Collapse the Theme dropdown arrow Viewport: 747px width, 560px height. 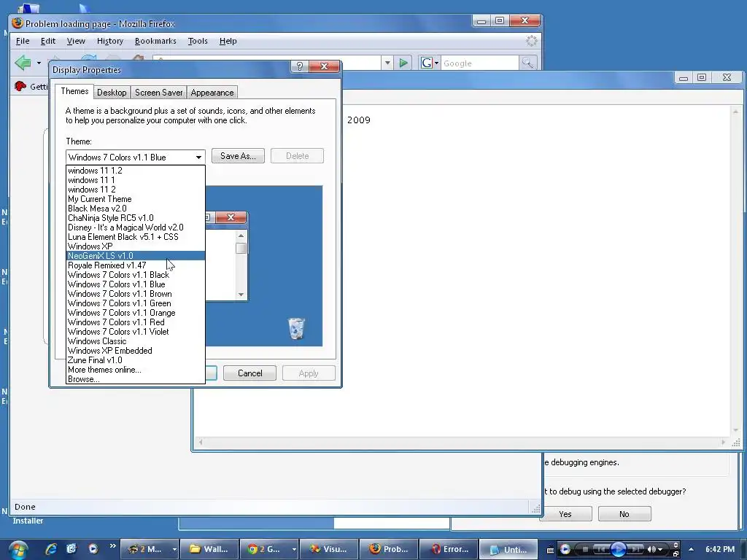coord(198,157)
